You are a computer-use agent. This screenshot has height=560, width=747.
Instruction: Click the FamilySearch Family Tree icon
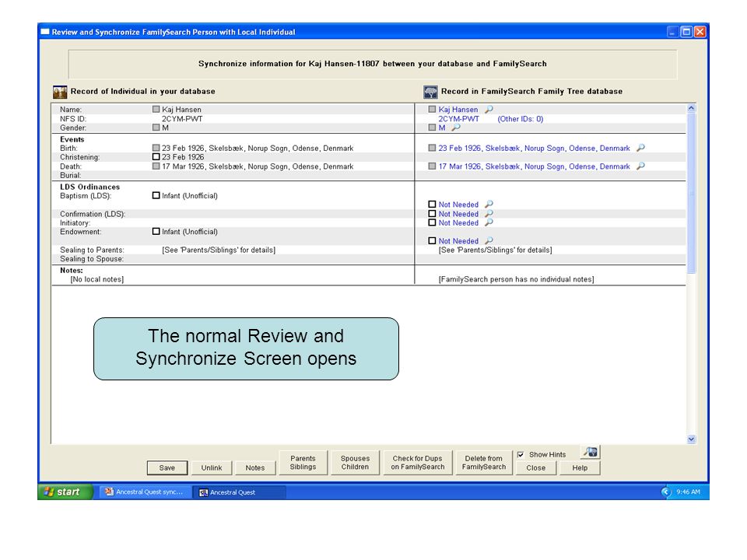pos(430,92)
